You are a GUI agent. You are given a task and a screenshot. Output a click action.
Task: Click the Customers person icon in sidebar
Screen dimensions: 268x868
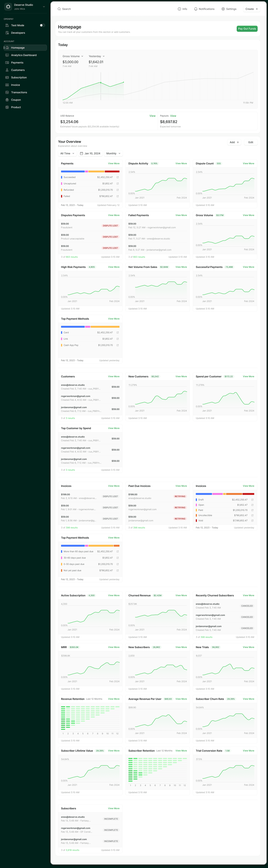point(7,70)
